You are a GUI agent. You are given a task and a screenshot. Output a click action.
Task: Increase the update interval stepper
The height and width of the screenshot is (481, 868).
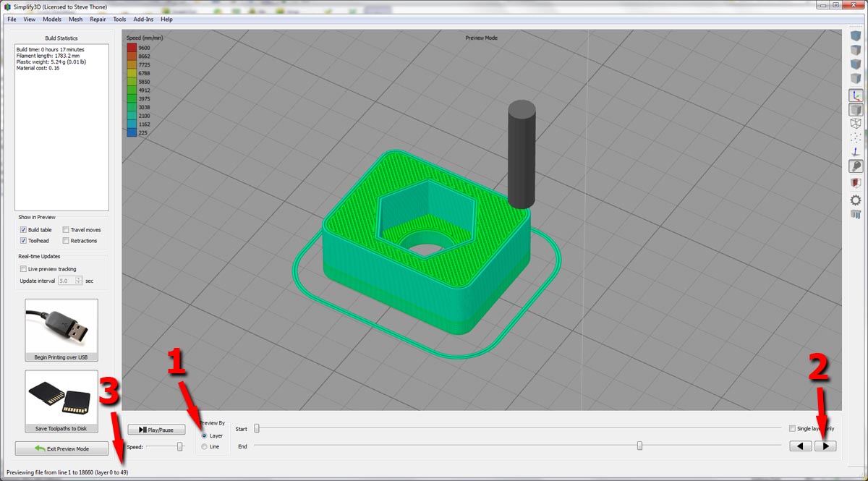(x=79, y=278)
